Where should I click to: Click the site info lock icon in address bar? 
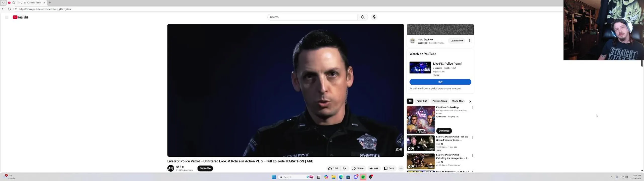click(16, 9)
